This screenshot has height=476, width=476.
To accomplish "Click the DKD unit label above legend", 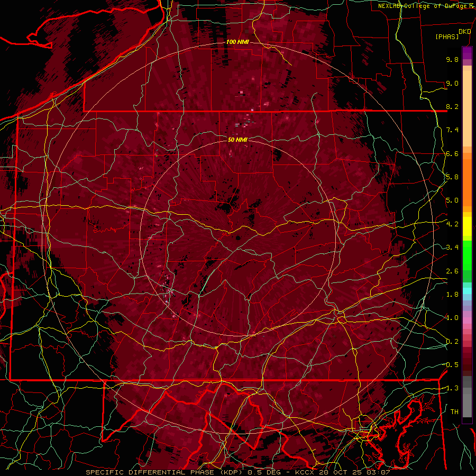I will (x=464, y=32).
